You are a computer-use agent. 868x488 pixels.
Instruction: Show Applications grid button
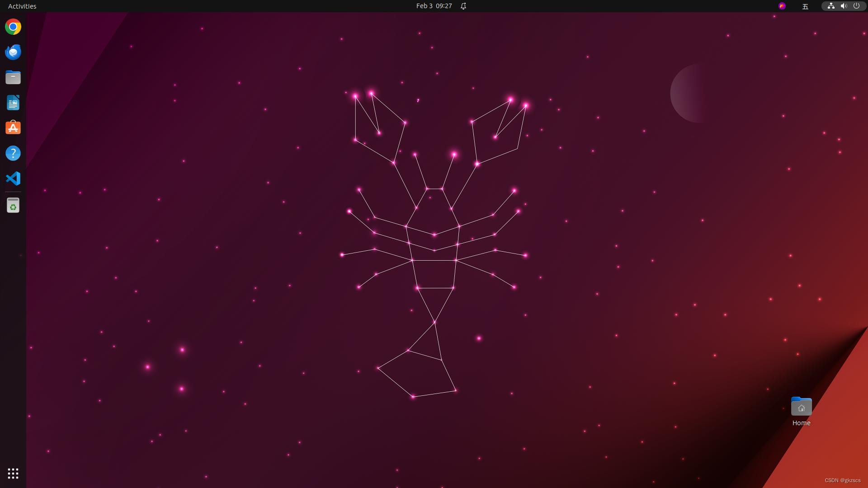pyautogui.click(x=13, y=474)
